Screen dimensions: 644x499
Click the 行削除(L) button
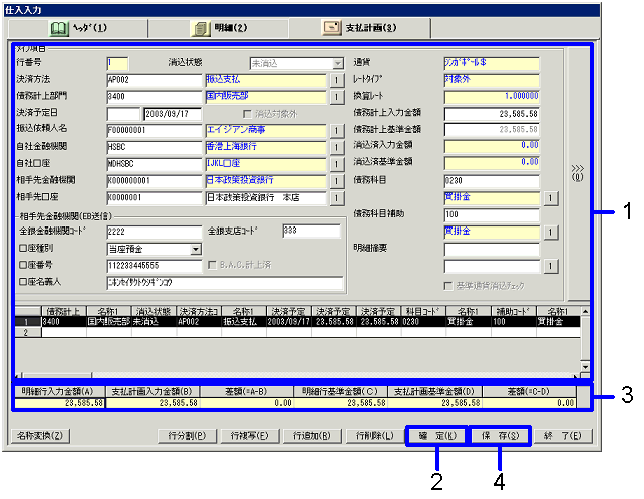(374, 436)
